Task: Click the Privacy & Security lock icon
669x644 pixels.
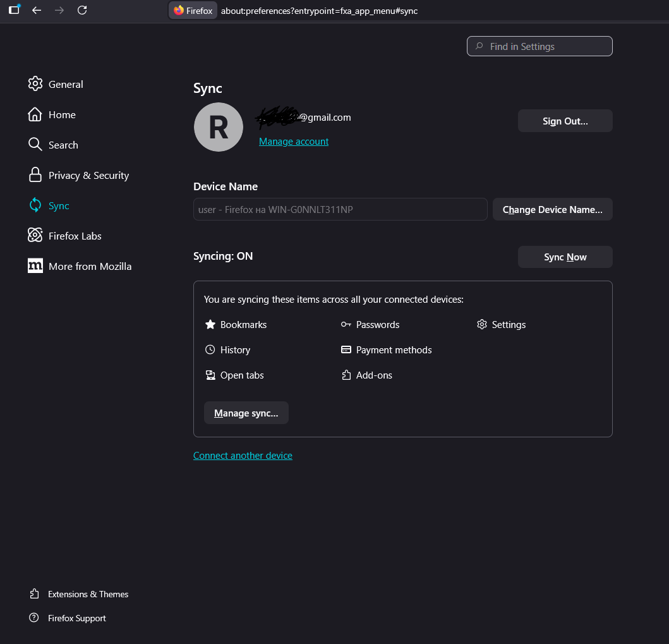Action: click(35, 175)
